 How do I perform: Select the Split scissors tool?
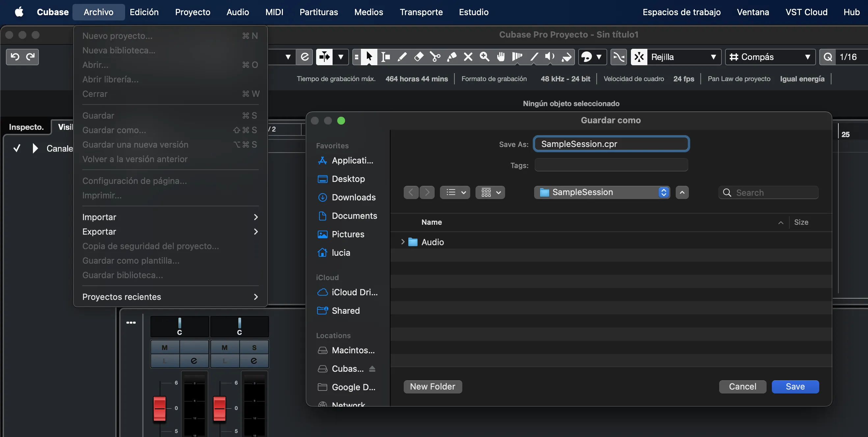pos(435,57)
